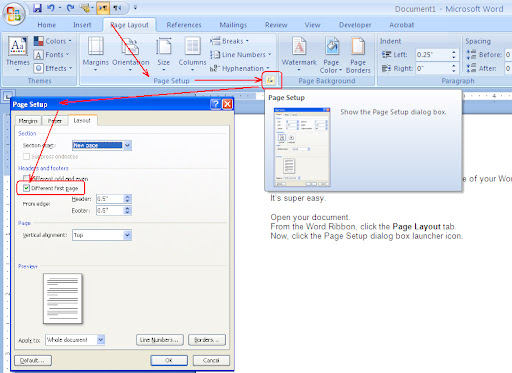
Task: Open the Apply to dropdown
Action: click(x=75, y=340)
